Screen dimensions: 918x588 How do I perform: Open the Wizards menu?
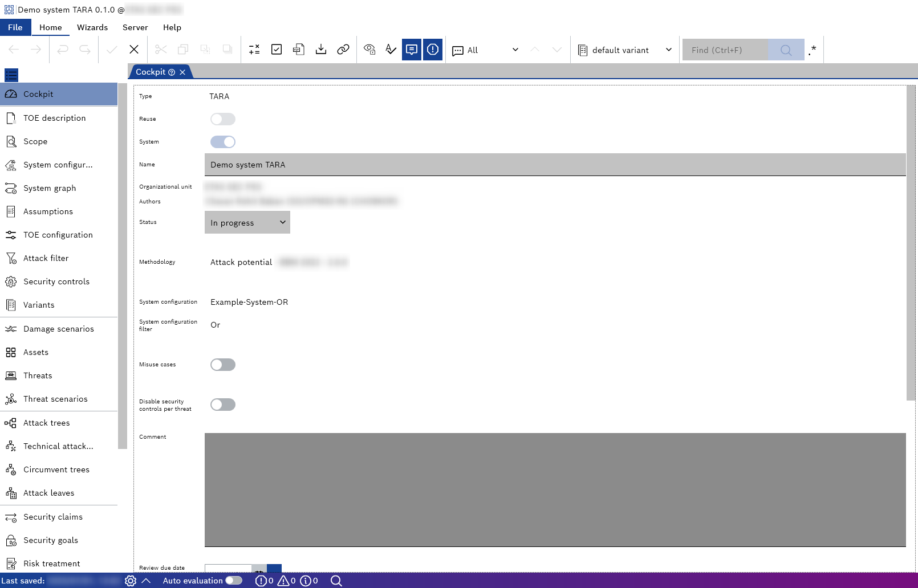pos(92,27)
